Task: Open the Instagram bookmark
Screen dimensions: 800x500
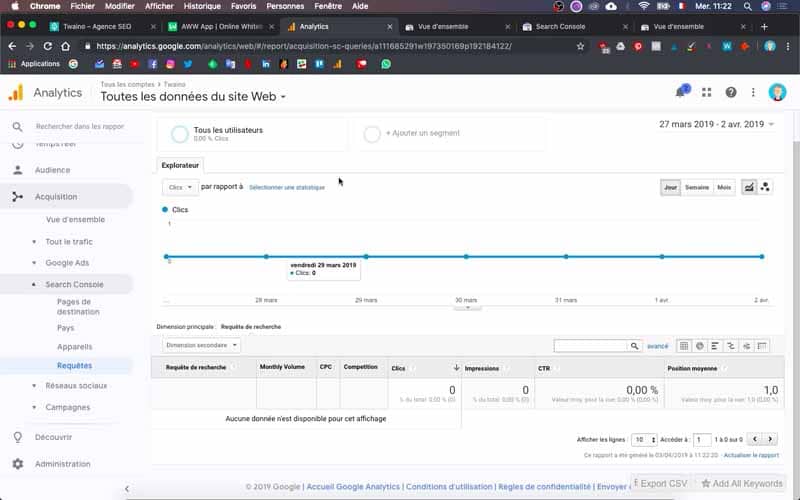Action: 170,64
